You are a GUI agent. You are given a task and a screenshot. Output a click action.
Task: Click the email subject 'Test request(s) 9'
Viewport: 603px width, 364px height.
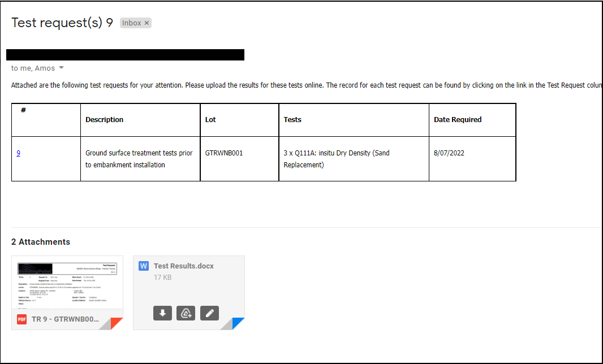62,23
